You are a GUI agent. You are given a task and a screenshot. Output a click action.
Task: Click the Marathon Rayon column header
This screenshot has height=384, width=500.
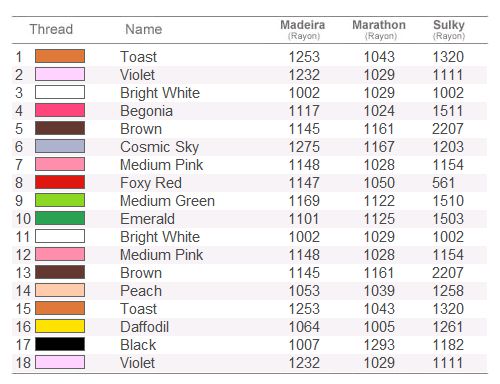(379, 29)
